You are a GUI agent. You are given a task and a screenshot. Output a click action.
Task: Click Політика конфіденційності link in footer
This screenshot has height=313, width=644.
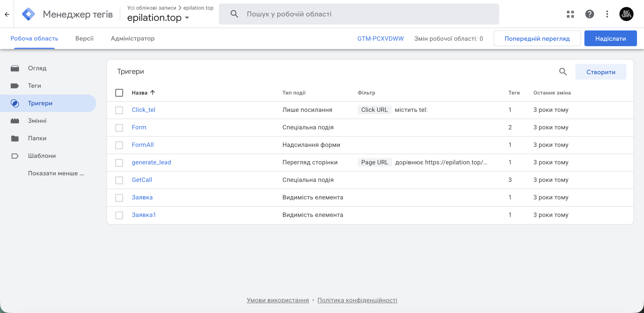[x=357, y=300]
